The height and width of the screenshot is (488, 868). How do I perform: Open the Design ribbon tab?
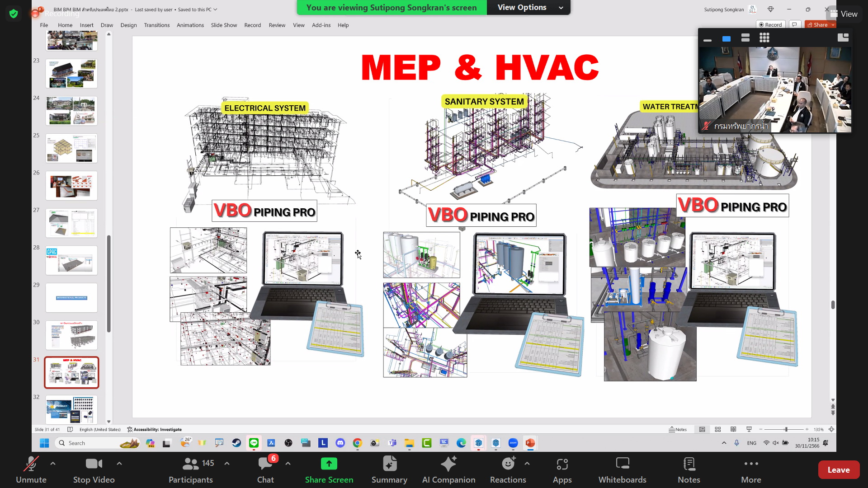(x=128, y=25)
